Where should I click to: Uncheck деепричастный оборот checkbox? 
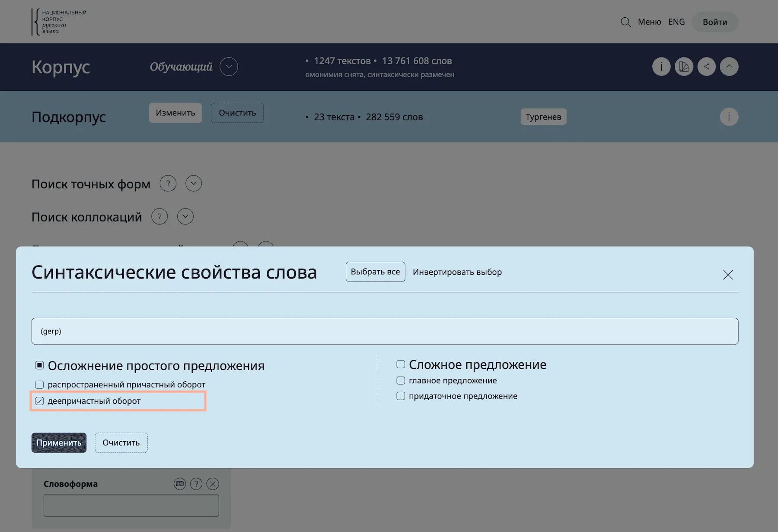(x=39, y=401)
